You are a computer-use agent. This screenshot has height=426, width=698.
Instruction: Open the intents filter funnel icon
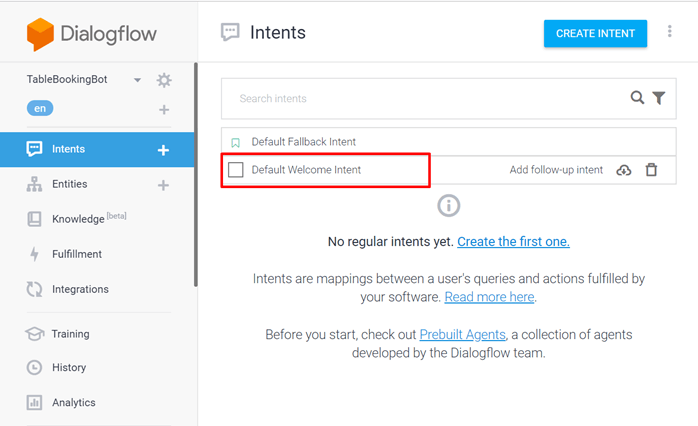tap(659, 98)
